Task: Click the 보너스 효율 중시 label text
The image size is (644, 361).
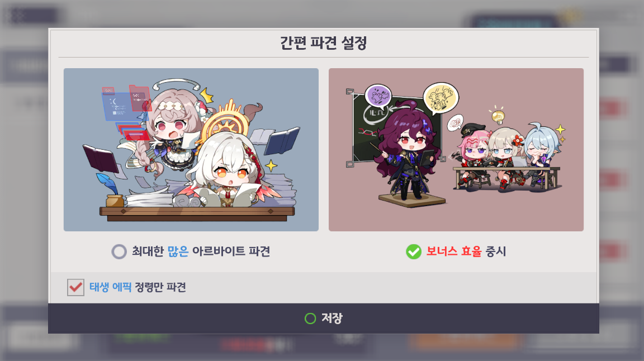Action: pyautogui.click(x=466, y=251)
